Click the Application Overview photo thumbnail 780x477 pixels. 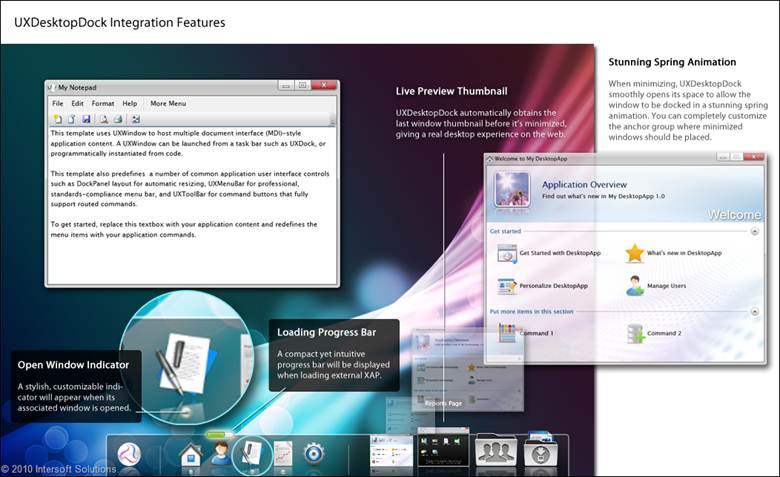click(512, 190)
